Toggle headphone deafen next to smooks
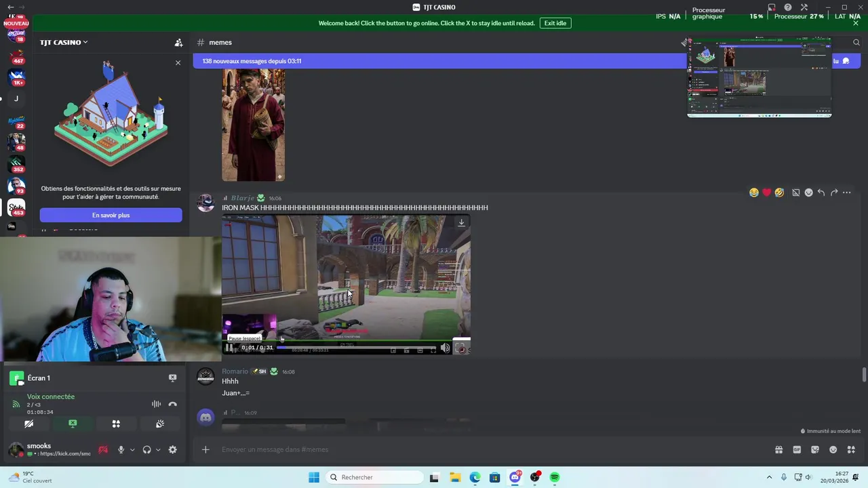This screenshot has height=488, width=868. 146,449
